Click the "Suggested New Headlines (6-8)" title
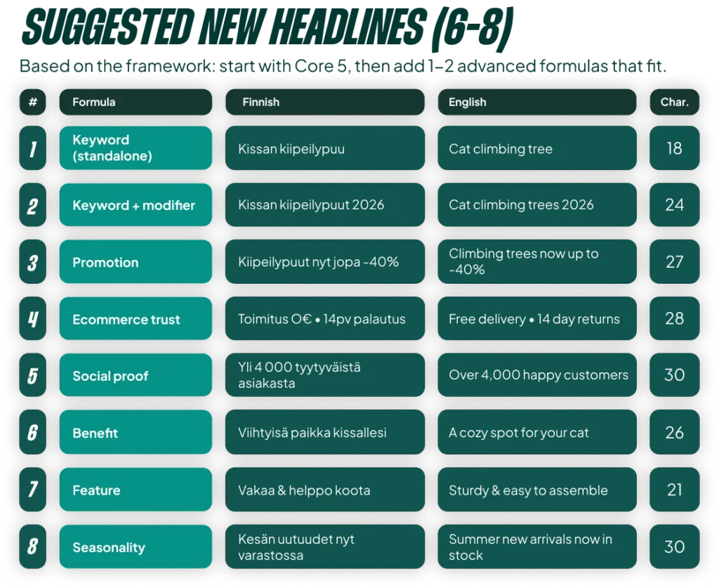Viewport: 719px width, 588px height. click(267, 28)
